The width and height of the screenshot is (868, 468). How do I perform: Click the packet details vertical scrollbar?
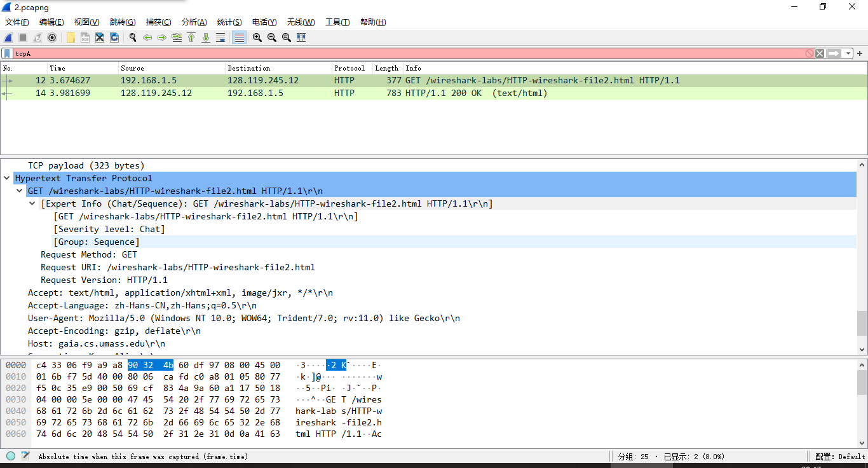tap(862, 323)
